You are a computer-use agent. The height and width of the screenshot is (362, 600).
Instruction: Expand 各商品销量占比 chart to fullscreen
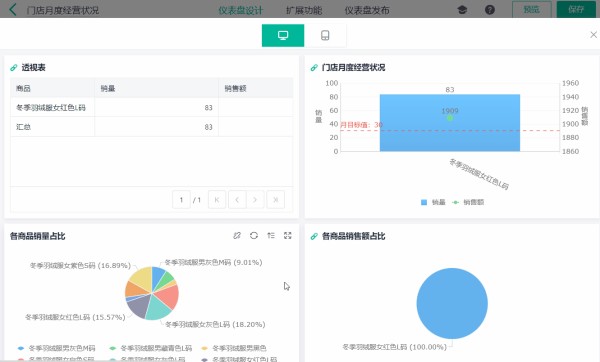click(x=288, y=236)
